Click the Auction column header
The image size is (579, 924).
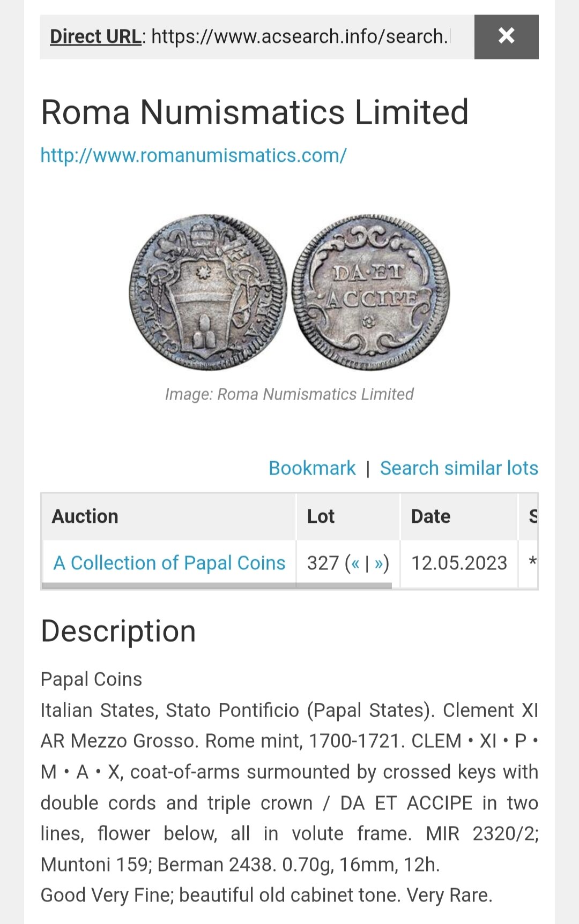85,516
